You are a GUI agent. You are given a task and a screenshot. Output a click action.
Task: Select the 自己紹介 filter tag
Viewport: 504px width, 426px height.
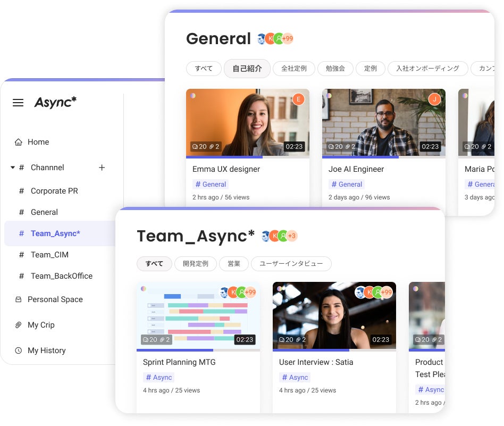coord(247,69)
